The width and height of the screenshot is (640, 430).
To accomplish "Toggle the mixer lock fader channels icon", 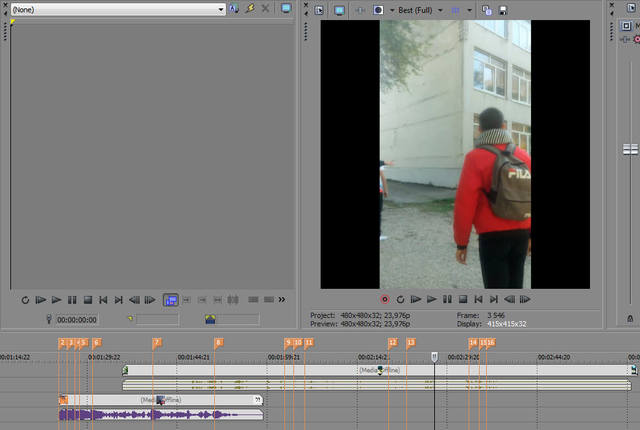I will point(630,319).
